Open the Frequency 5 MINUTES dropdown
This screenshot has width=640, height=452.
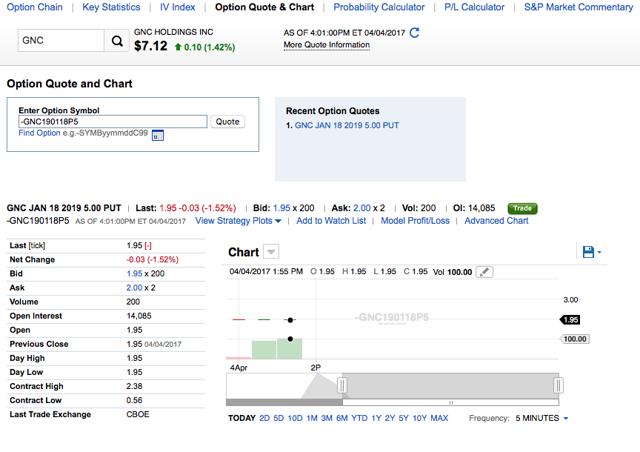pos(542,418)
